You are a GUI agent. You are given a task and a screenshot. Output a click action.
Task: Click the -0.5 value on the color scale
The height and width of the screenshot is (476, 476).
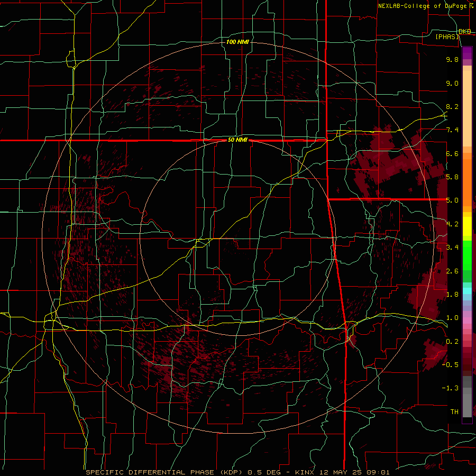coord(450,365)
